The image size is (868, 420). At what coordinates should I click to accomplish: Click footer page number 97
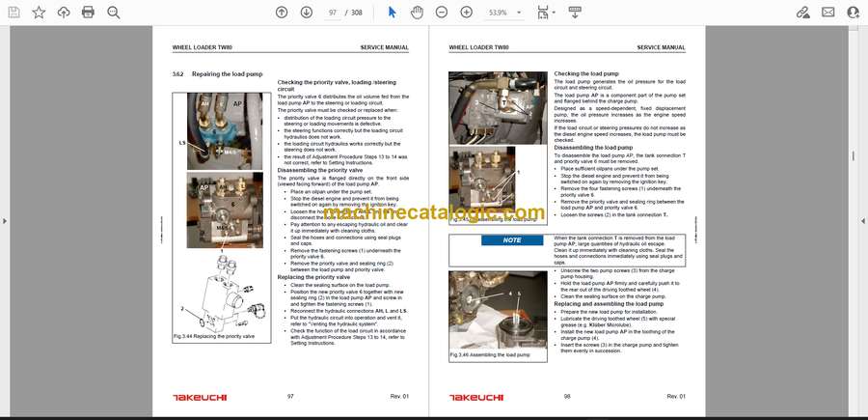[290, 396]
